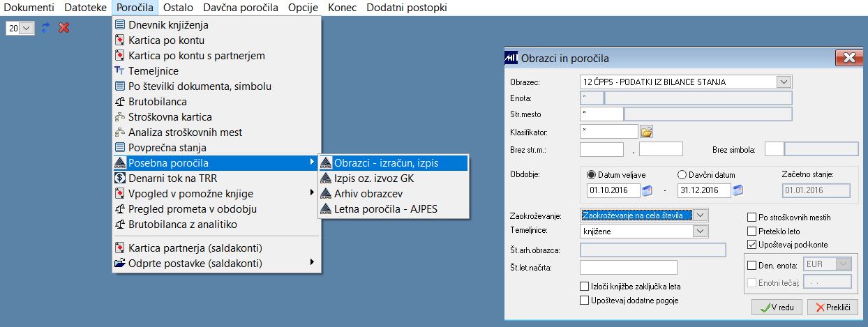Click start date field 01.10.2016
This screenshot has height=327, width=868.
pyautogui.click(x=613, y=190)
